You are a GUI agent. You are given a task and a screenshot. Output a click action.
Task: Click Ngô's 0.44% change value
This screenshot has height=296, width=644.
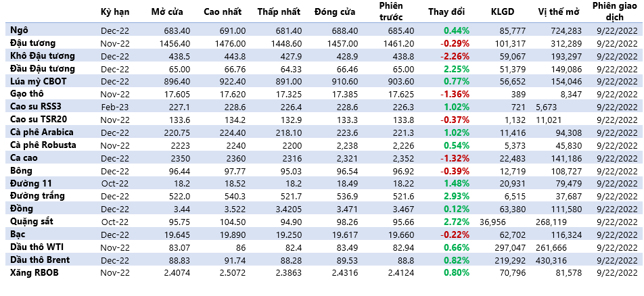click(x=457, y=30)
